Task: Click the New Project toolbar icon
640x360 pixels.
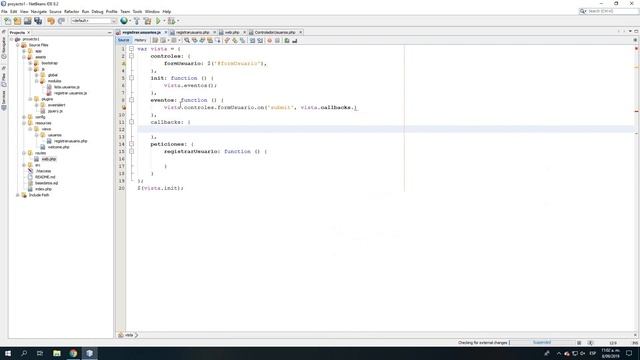Action: 17,21
